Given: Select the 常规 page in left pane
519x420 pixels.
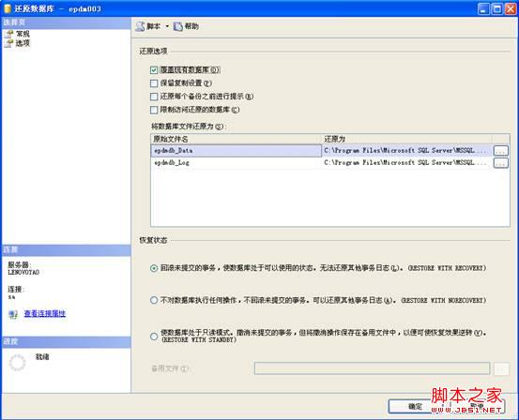Looking at the screenshot, I should coord(23,34).
